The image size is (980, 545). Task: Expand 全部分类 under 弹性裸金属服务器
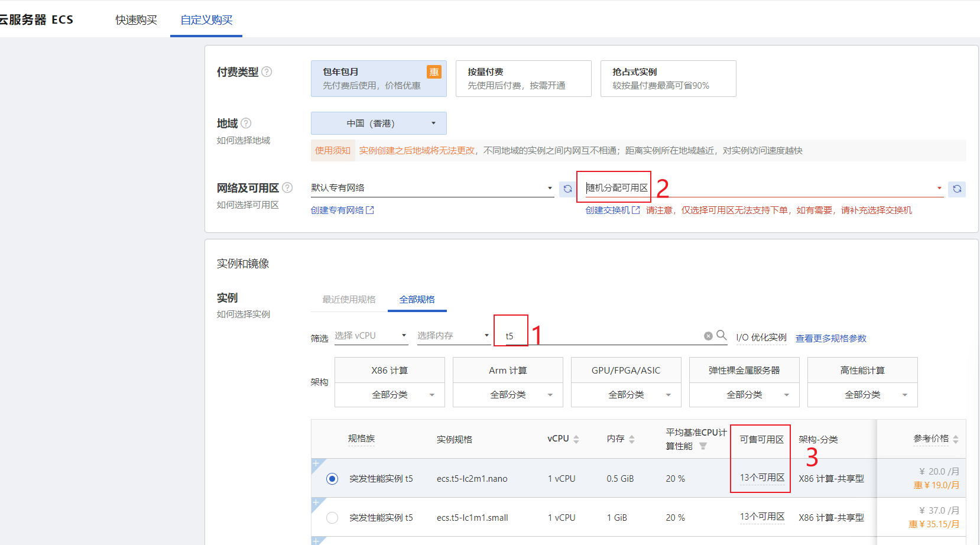point(744,395)
